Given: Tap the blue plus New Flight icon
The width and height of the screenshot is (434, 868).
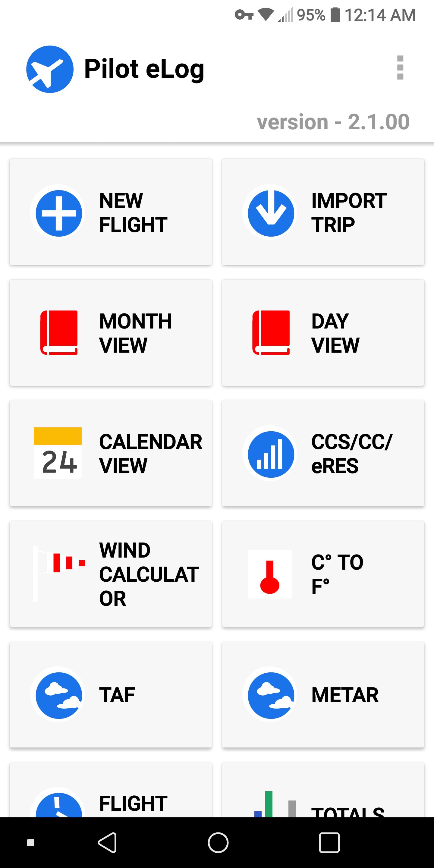Looking at the screenshot, I should pyautogui.click(x=59, y=213).
